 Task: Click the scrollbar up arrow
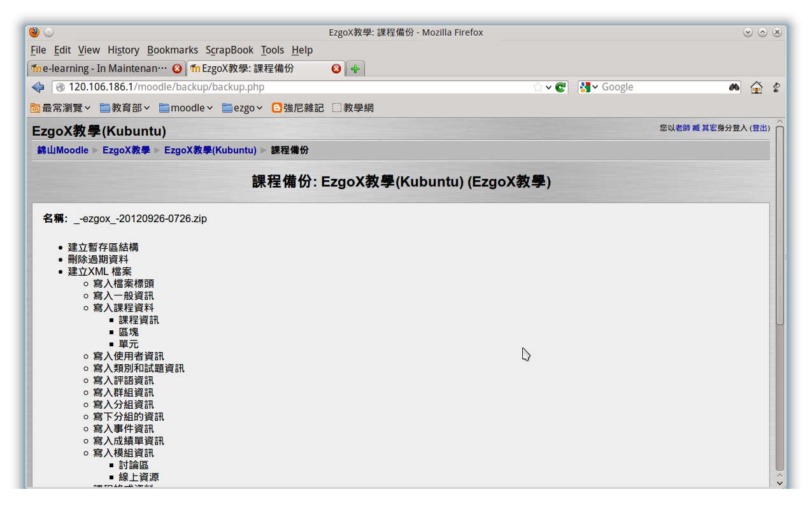(x=780, y=122)
